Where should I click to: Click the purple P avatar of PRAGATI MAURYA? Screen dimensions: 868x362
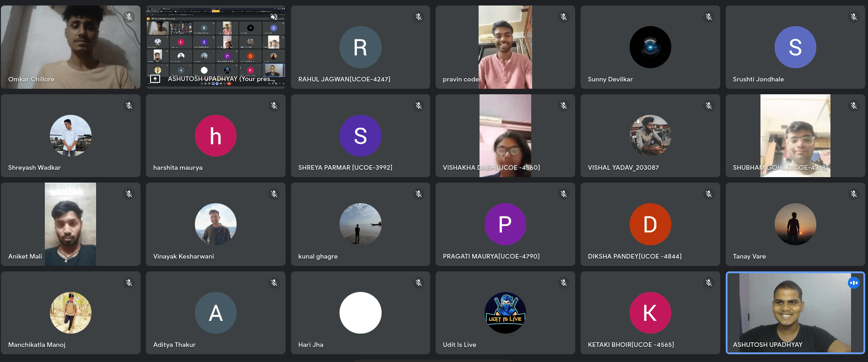point(505,224)
